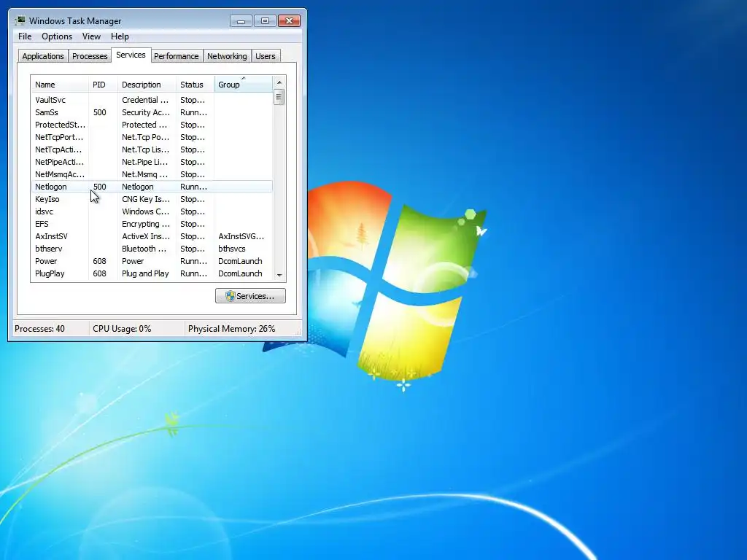The image size is (747, 560).
Task: Select the SamSs service row
Action: pos(152,112)
